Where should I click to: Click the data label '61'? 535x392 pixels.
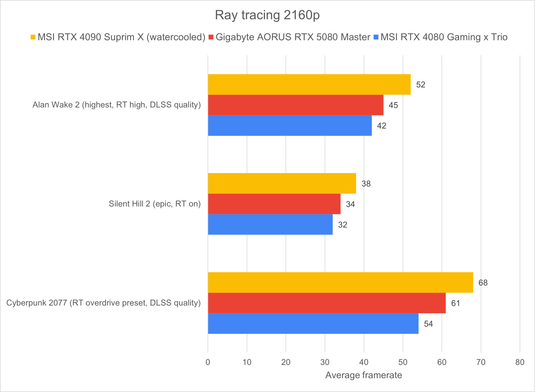(456, 303)
